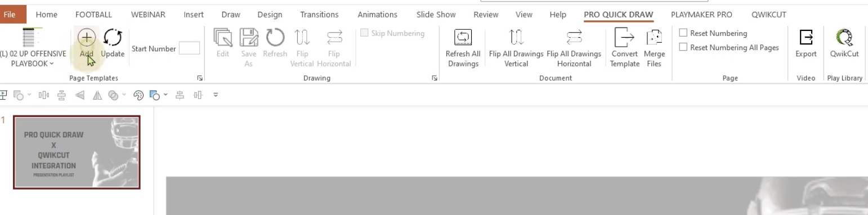Open the File menu
Screen dimensions: 868x215
click(x=10, y=15)
